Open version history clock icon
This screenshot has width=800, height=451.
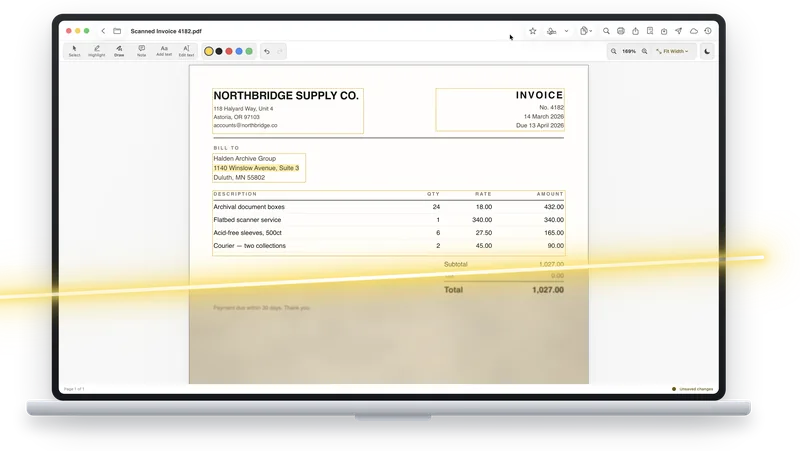pyautogui.click(x=708, y=31)
